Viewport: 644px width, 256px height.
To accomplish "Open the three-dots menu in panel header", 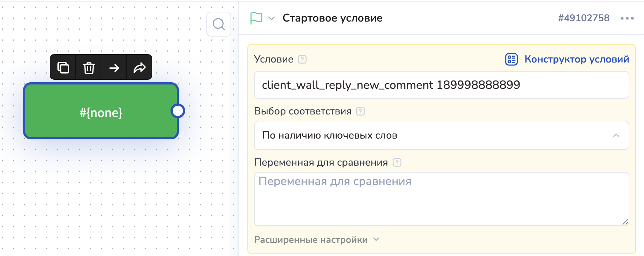I will [627, 18].
